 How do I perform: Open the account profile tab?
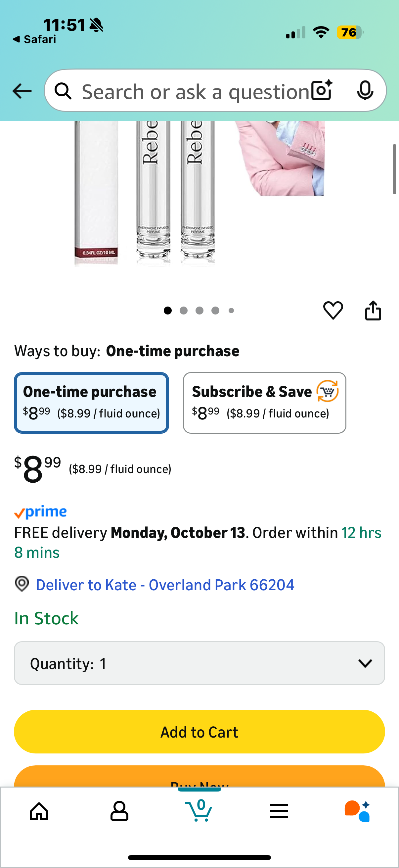[119, 811]
